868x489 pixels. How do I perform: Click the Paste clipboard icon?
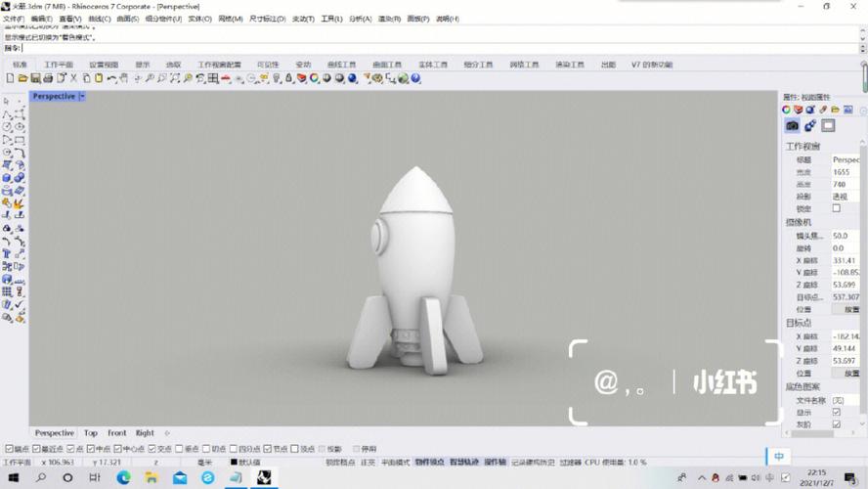click(x=99, y=78)
